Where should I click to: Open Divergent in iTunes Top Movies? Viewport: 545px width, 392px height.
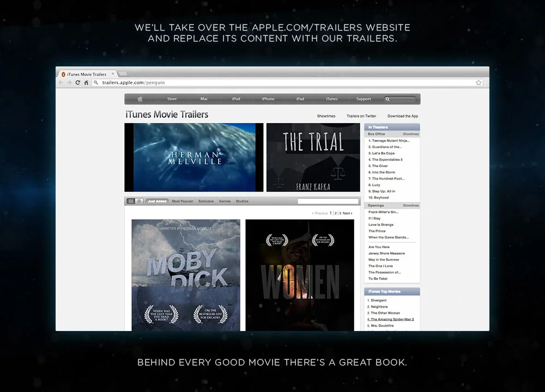click(x=377, y=301)
